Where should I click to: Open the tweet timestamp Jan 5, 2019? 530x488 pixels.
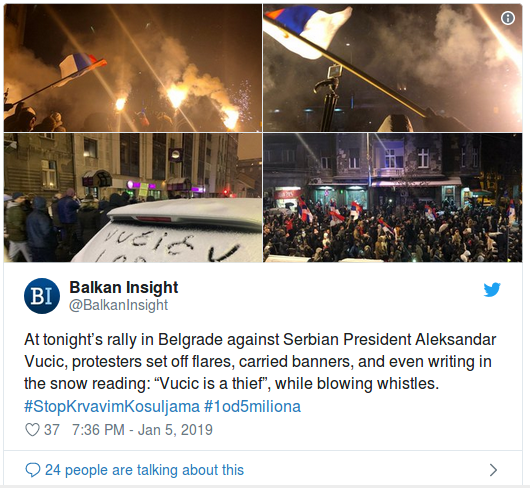142,430
